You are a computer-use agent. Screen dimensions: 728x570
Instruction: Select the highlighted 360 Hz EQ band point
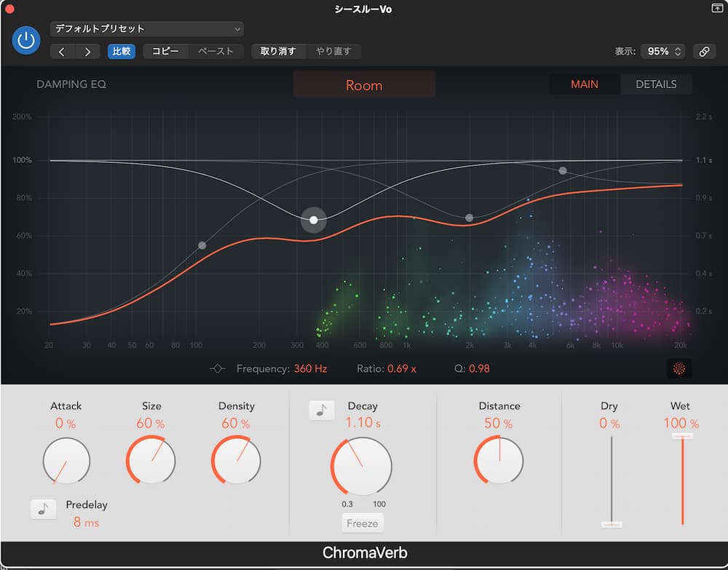click(314, 220)
